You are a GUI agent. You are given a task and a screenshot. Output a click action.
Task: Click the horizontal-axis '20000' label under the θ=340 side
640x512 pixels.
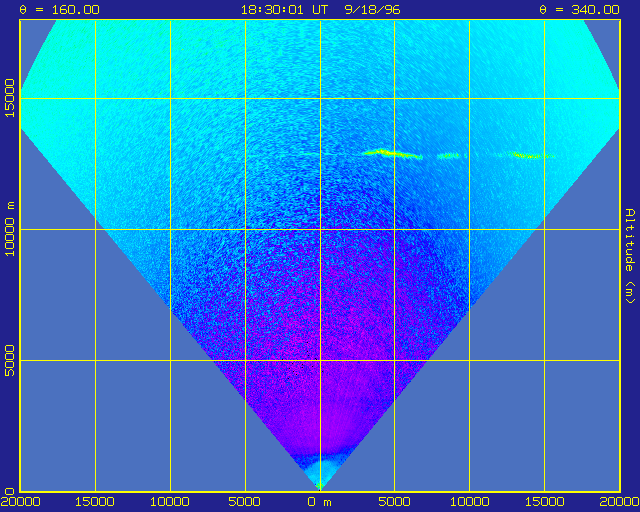(x=620, y=502)
